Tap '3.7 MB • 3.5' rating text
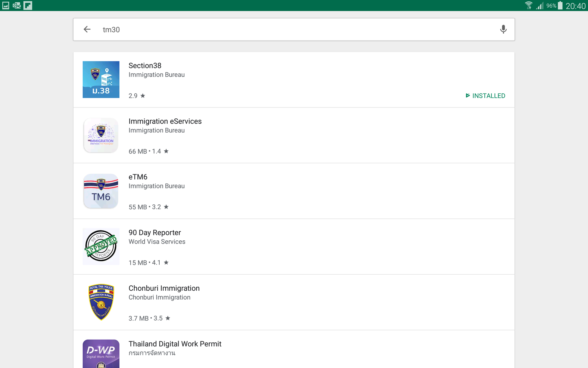The width and height of the screenshot is (588, 368). 149,318
